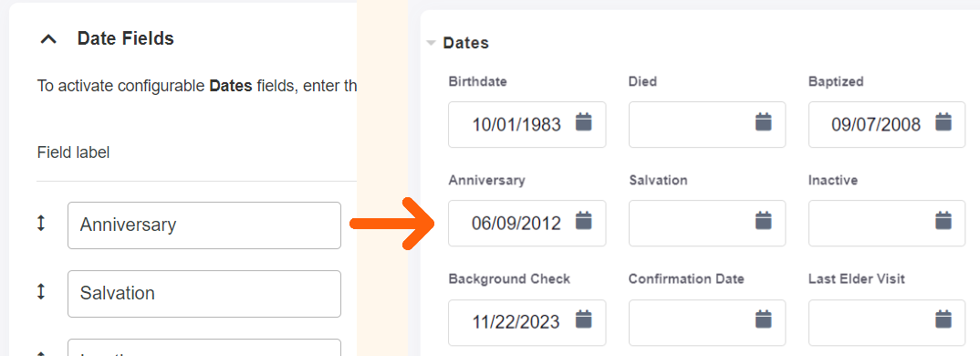Collapse the Date Fields section chevron
Image resolution: width=980 pixels, height=356 pixels.
tap(48, 38)
